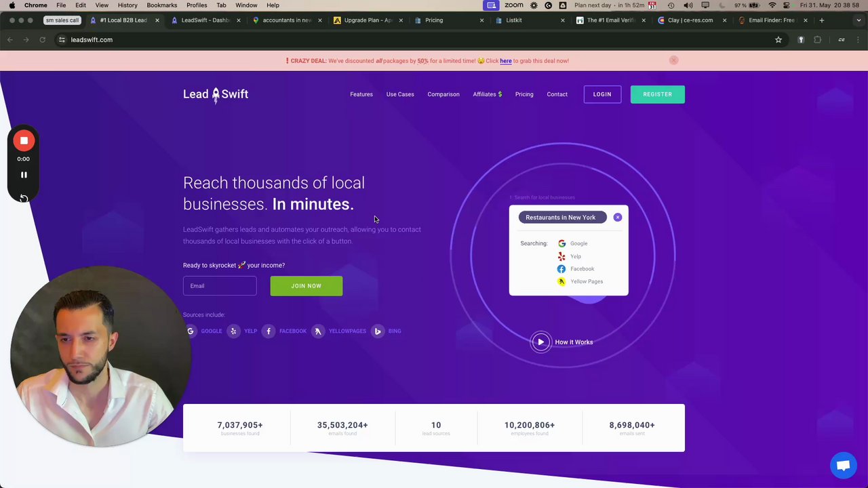The height and width of the screenshot is (488, 868).
Task: Open Contact in the site navigation
Action: click(x=557, y=94)
